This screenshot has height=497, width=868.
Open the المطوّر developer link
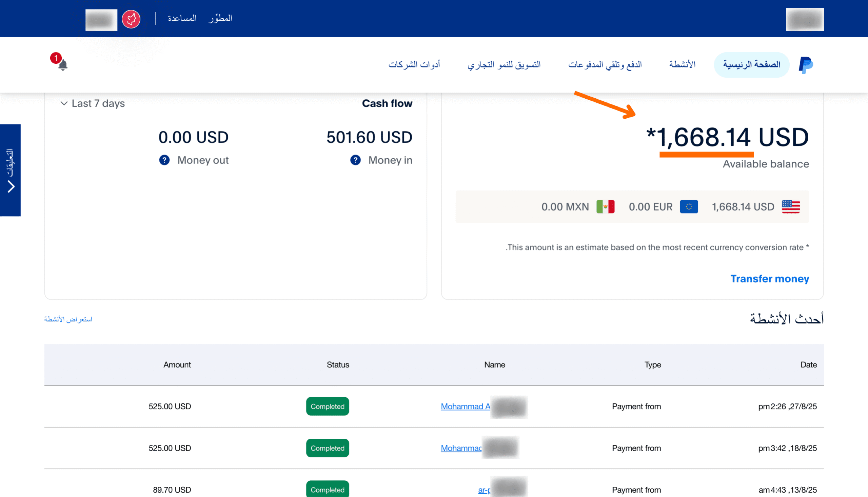220,18
